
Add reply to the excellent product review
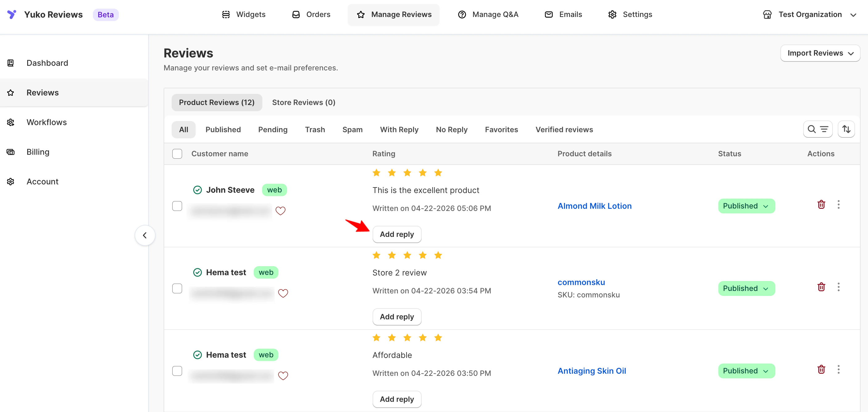coord(397,234)
